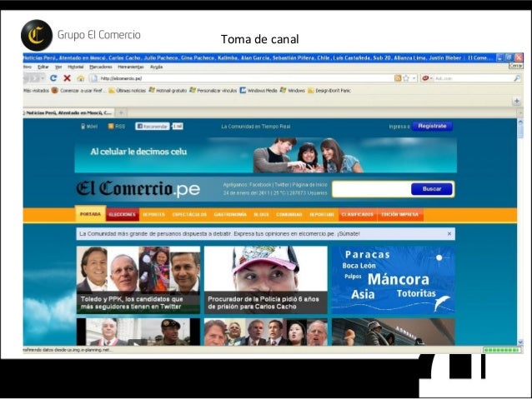Open the Editar menu

point(43,67)
